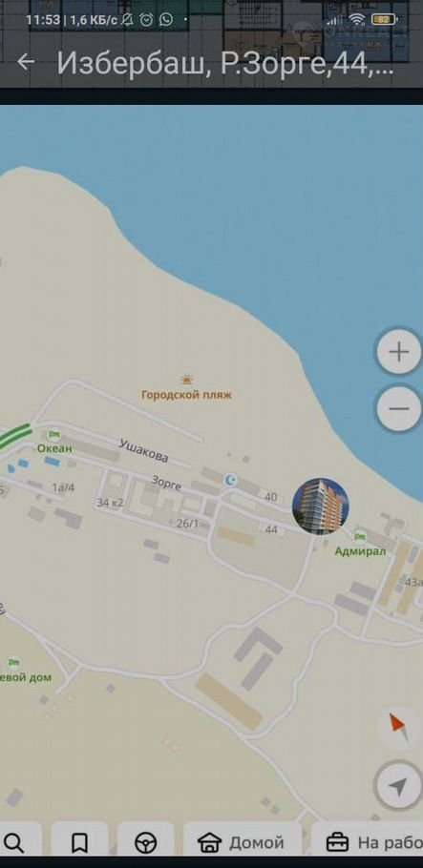The image size is (423, 868).
Task: Select house number 44 on the map
Action: pyautogui.click(x=271, y=529)
